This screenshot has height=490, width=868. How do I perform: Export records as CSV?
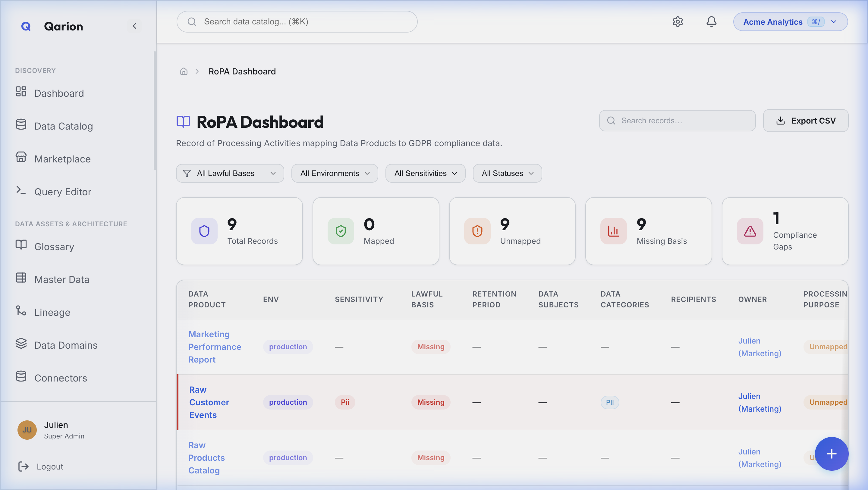tap(806, 120)
